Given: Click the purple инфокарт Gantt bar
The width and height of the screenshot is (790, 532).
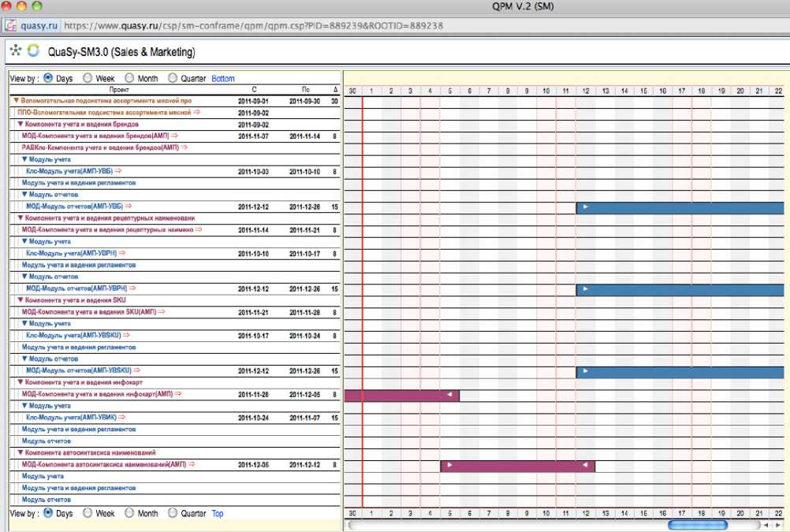Looking at the screenshot, I should point(401,396).
